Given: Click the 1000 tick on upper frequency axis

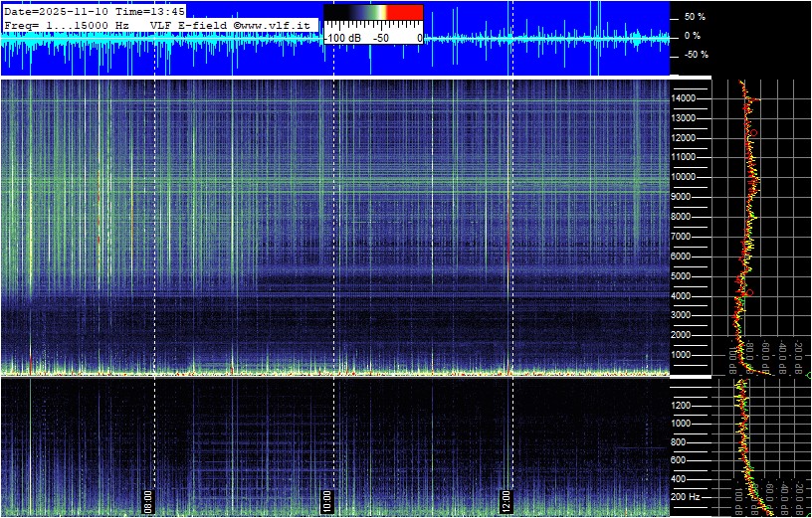Looking at the screenshot, I should coord(686,355).
